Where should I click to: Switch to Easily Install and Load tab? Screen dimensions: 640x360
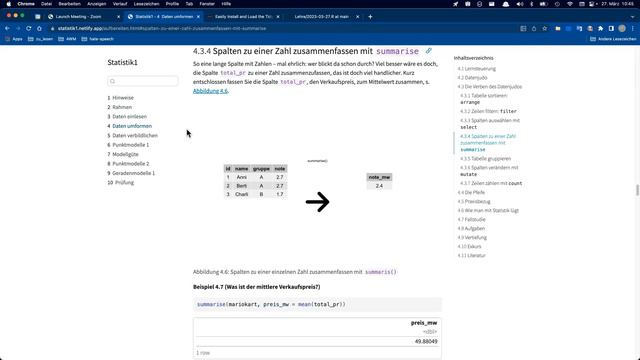(x=243, y=17)
